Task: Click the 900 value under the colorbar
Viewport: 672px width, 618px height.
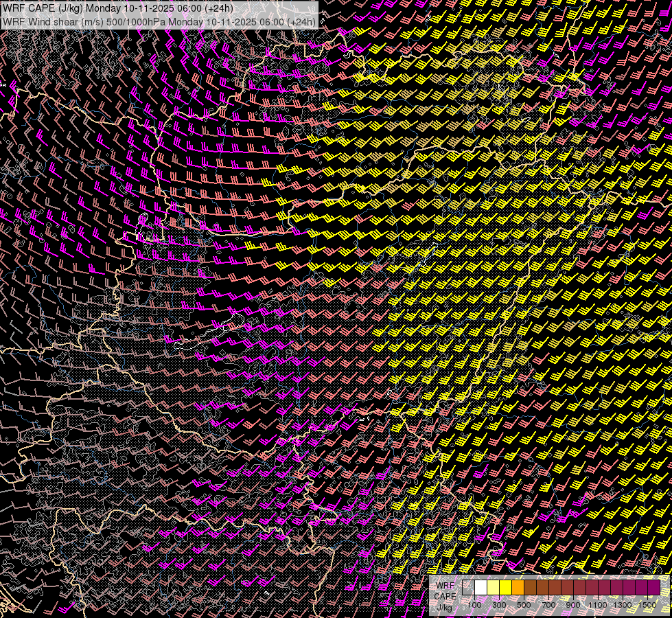Action: 573,605
